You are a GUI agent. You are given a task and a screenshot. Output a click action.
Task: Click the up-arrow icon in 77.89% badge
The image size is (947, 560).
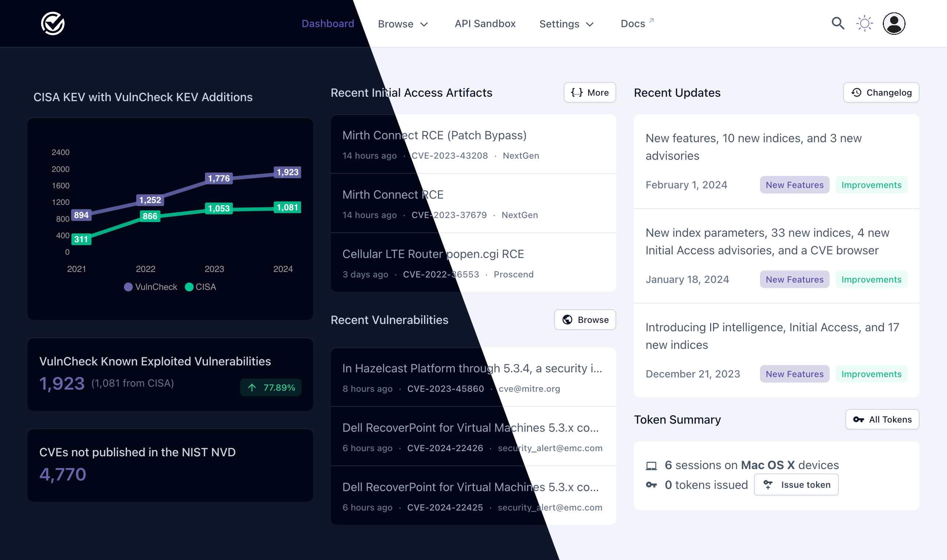pyautogui.click(x=252, y=387)
